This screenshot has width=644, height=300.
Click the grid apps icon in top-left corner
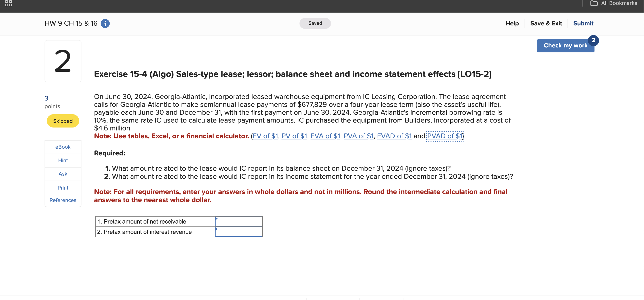(x=8, y=4)
